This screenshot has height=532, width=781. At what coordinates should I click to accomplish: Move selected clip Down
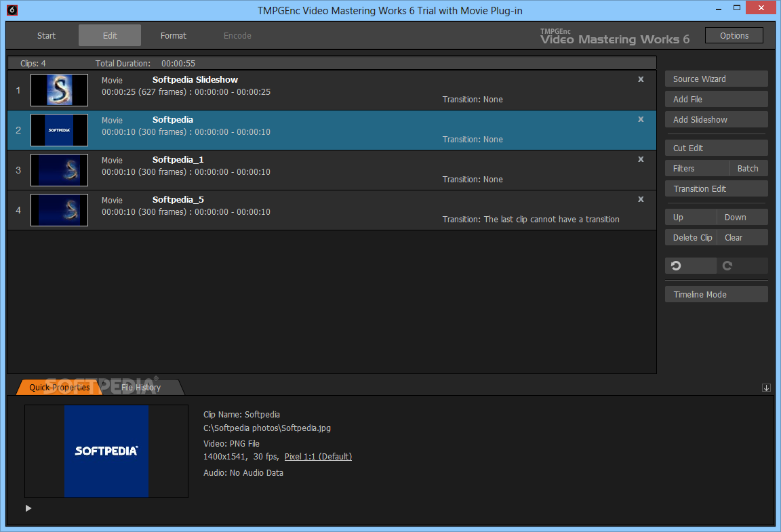(742, 217)
